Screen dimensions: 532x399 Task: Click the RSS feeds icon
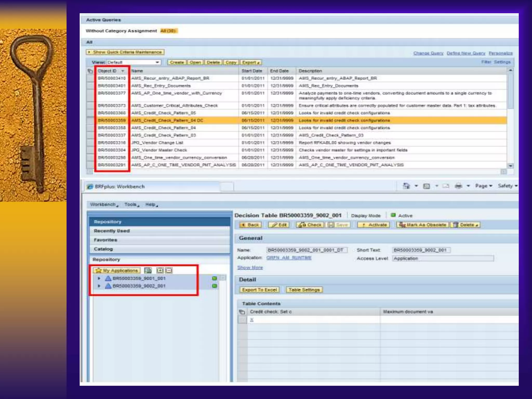pyautogui.click(x=427, y=186)
